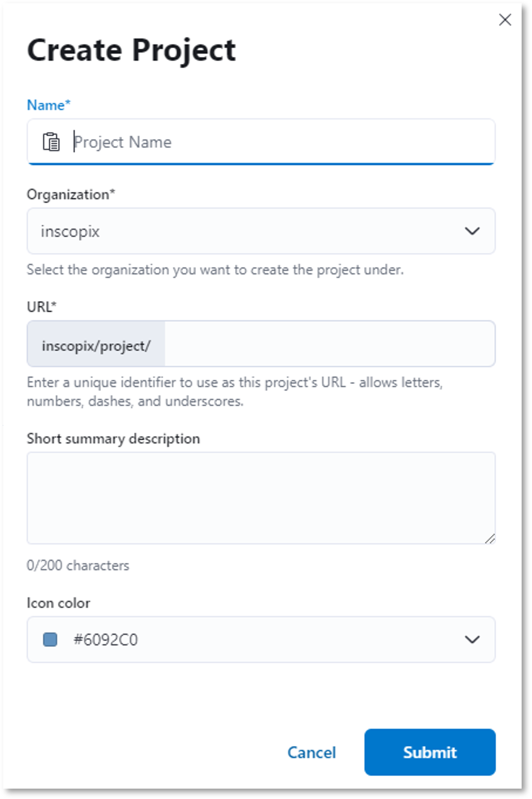The image size is (532, 799).
Task: Click the Icon color label
Action: click(59, 603)
